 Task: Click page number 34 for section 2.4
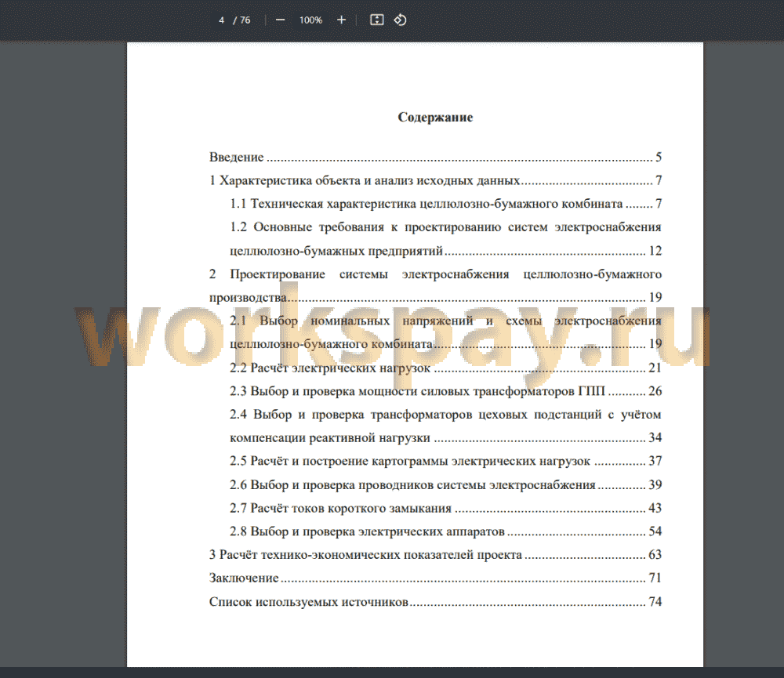[x=655, y=437]
